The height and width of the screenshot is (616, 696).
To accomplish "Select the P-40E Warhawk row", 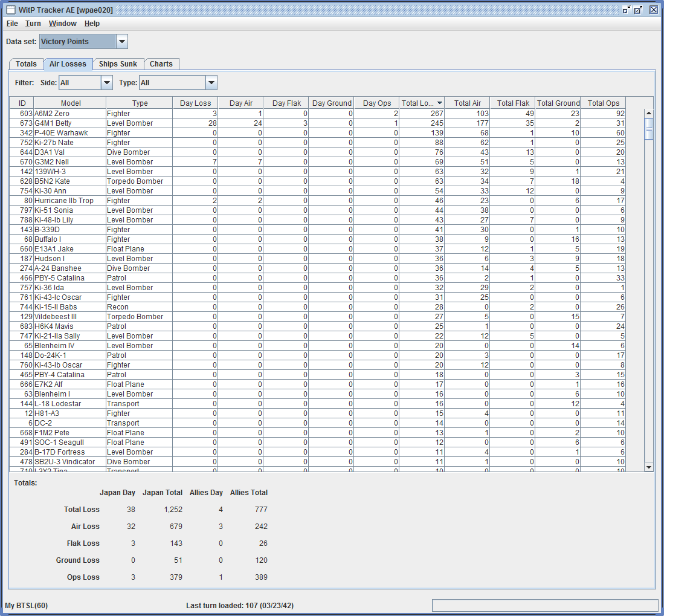I will [x=318, y=133].
